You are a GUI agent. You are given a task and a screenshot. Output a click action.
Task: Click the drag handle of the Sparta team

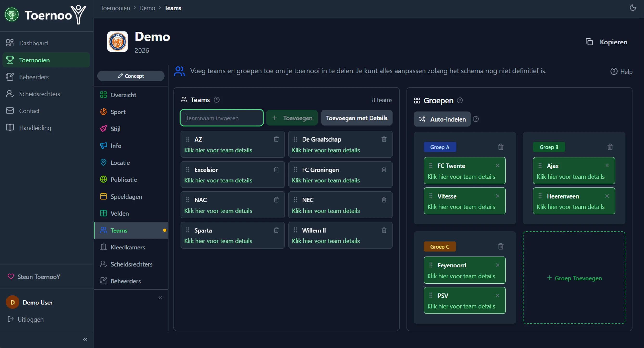188,230
